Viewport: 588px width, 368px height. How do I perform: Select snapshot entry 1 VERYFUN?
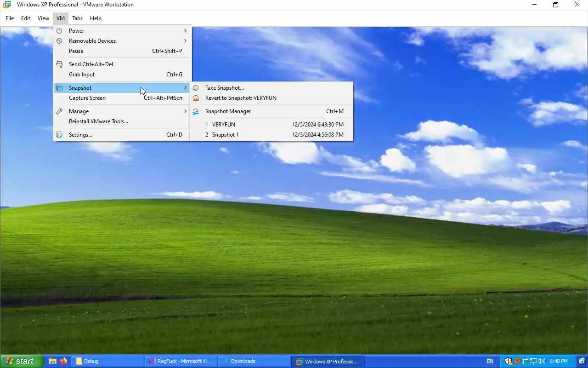coord(271,125)
